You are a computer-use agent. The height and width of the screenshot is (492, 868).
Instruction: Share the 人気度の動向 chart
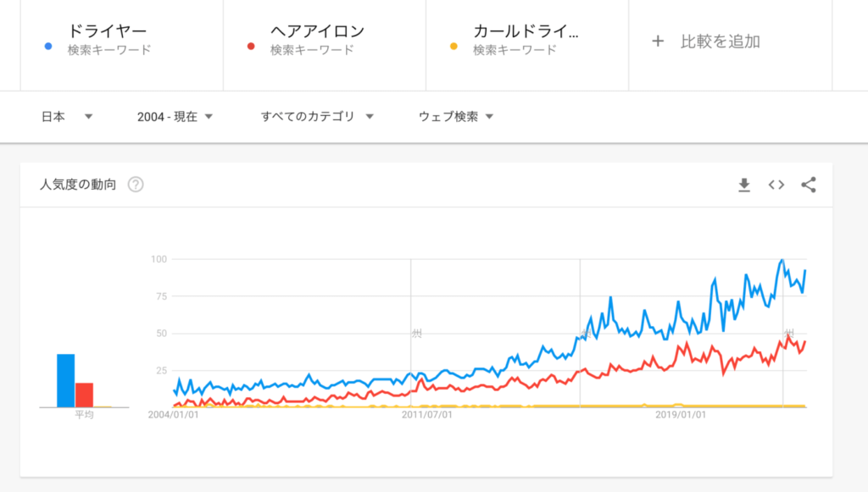pyautogui.click(x=808, y=185)
